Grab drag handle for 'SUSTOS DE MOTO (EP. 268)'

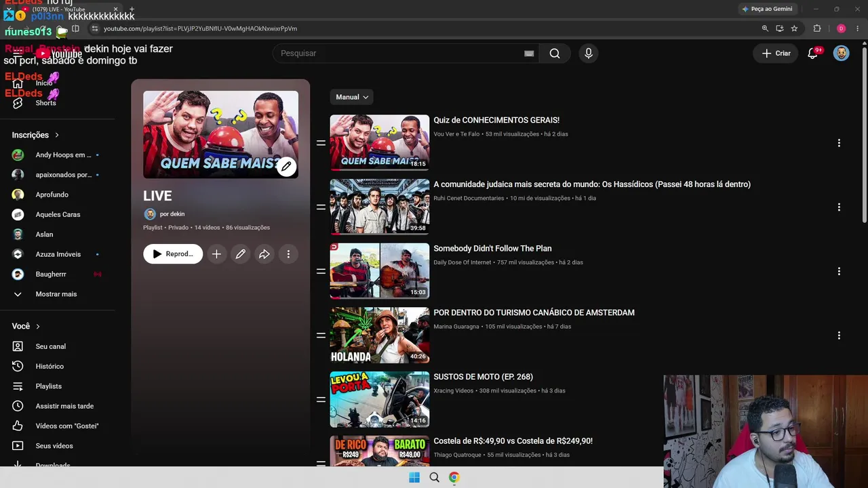click(321, 399)
